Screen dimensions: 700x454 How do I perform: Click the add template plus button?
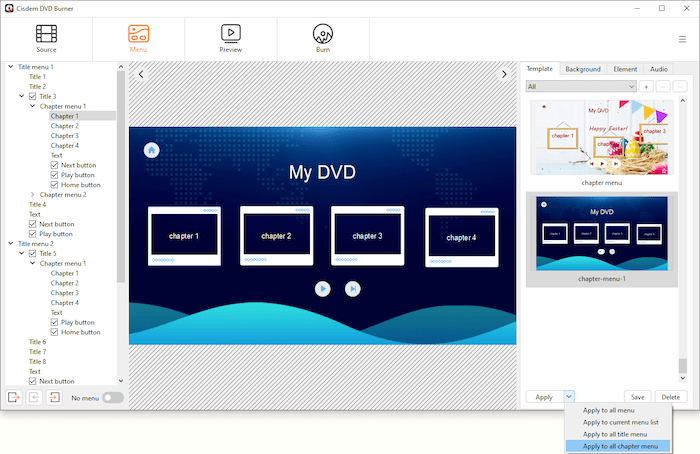point(646,87)
